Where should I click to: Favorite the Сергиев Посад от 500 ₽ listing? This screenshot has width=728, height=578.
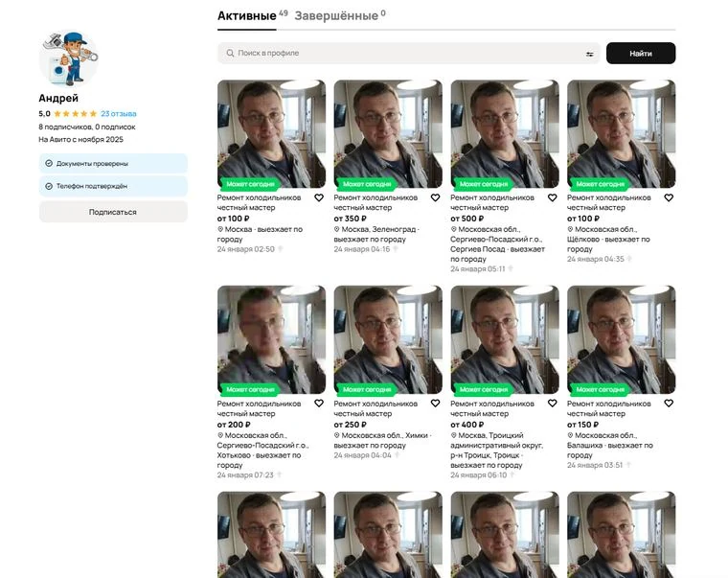552,197
